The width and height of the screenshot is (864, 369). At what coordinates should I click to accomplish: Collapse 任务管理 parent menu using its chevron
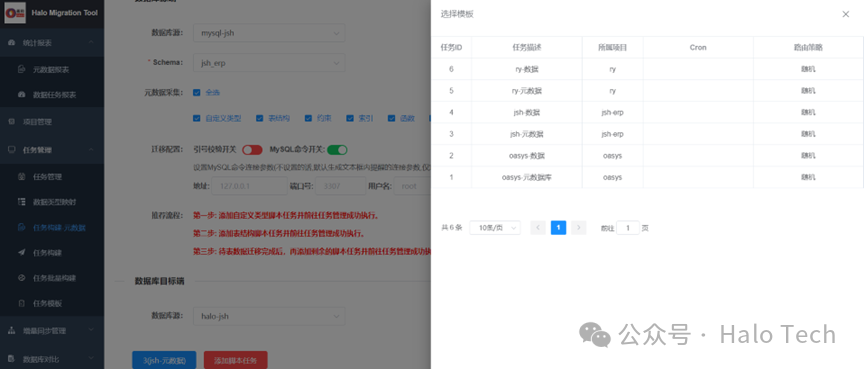coord(91,149)
